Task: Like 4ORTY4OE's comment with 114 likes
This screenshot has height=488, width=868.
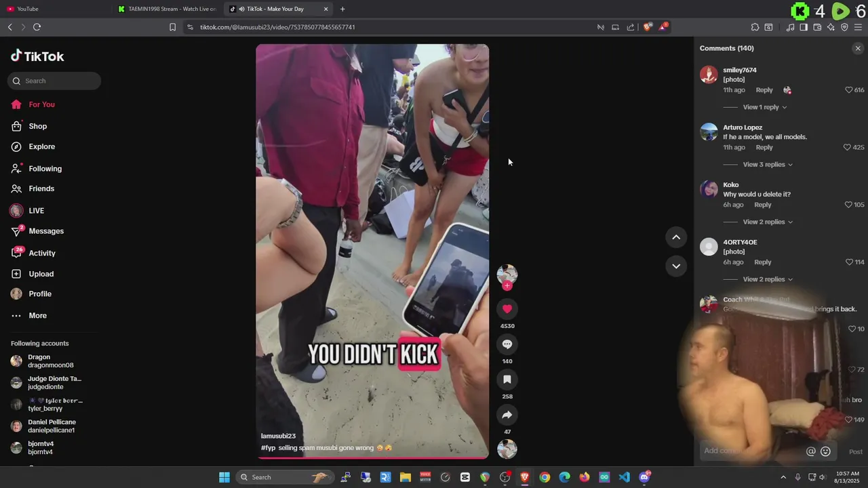Action: (x=849, y=262)
